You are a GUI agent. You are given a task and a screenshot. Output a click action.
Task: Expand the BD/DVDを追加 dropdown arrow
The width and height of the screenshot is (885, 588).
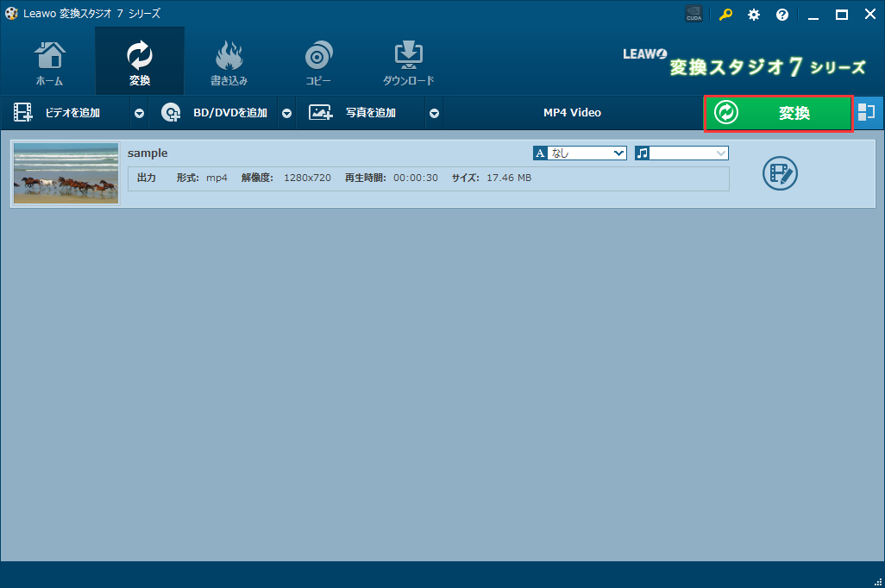286,112
